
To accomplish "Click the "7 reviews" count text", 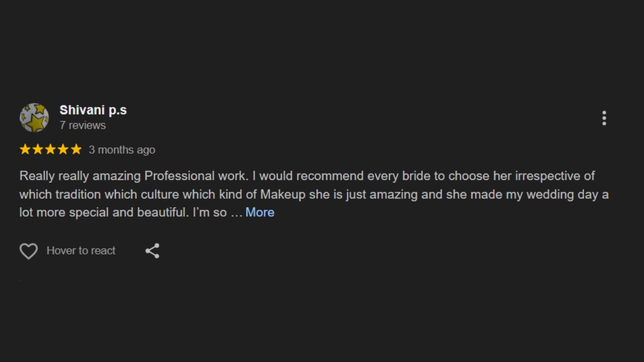I will (83, 125).
